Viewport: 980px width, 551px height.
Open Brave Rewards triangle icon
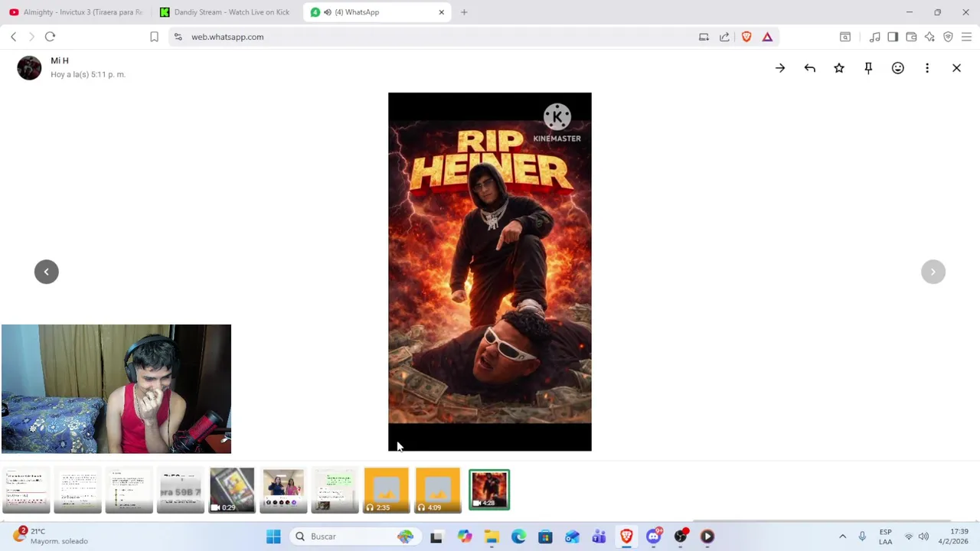(x=767, y=37)
